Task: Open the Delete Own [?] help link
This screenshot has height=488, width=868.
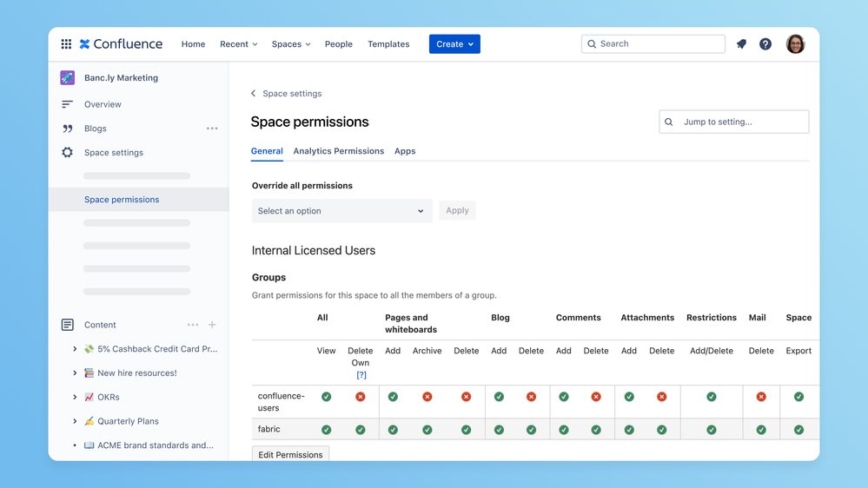Action: pyautogui.click(x=361, y=374)
